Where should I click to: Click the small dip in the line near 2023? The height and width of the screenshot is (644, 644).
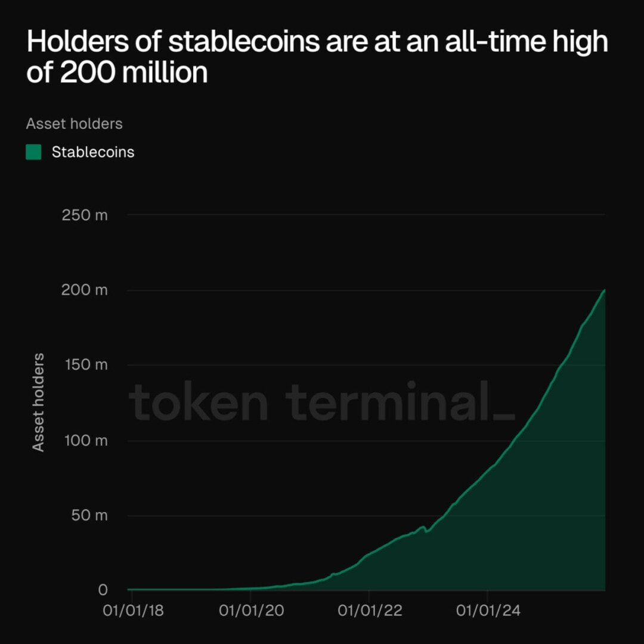(427, 531)
